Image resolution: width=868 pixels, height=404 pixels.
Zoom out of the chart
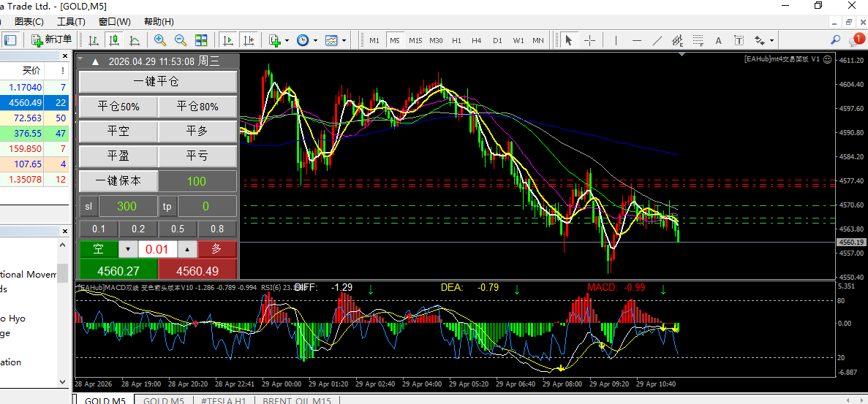click(180, 40)
